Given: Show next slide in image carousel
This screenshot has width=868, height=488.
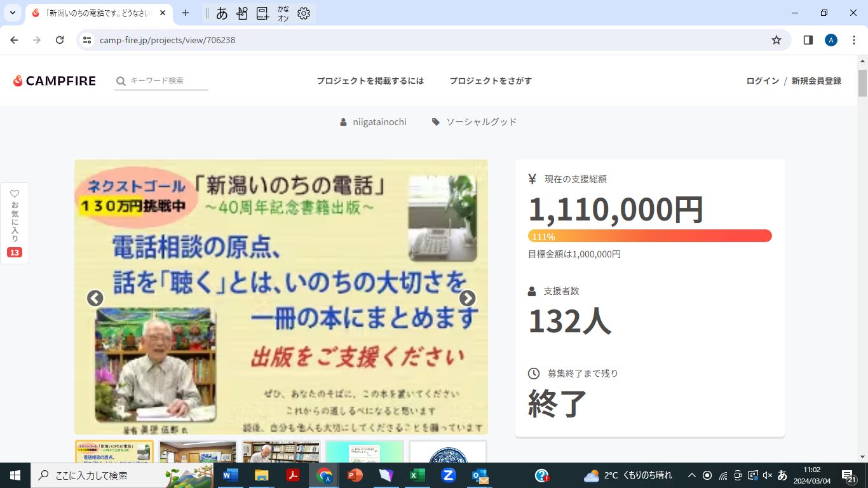Looking at the screenshot, I should tap(467, 298).
